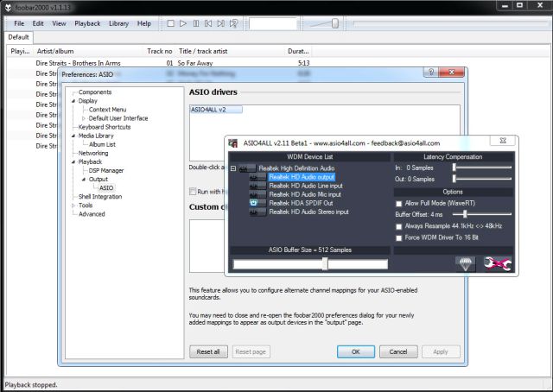This screenshot has width=553, height=392.
Task: Open the Library menu
Action: click(x=118, y=23)
